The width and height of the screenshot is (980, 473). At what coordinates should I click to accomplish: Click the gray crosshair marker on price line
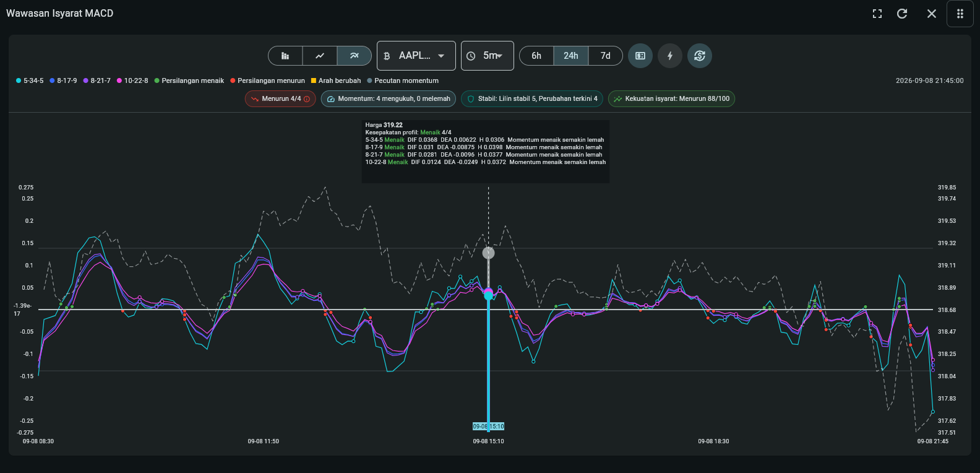pos(489,253)
